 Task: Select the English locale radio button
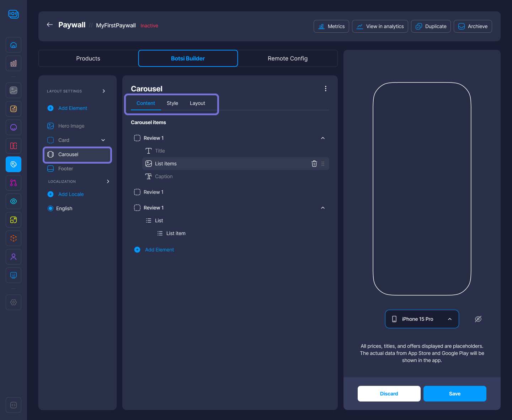(50, 208)
